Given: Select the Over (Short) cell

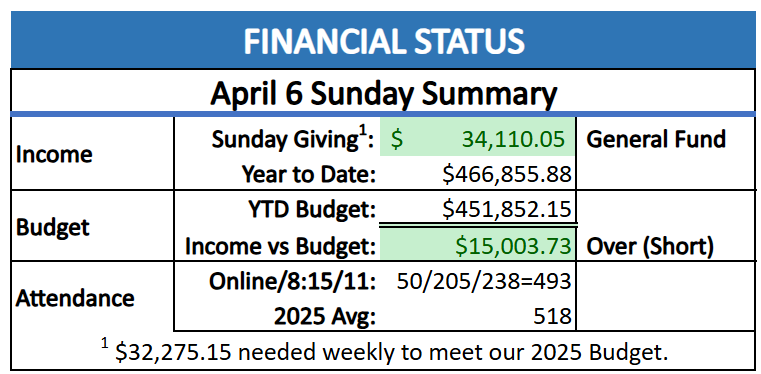Looking at the screenshot, I should coord(650,247).
